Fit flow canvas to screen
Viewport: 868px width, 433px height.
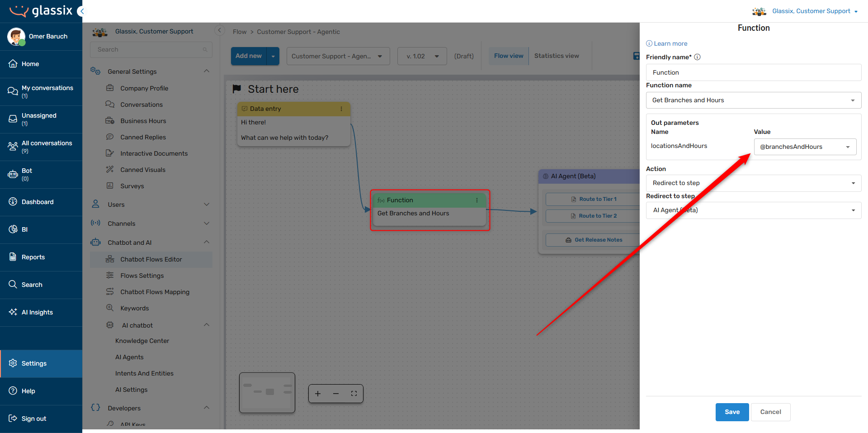tap(354, 394)
